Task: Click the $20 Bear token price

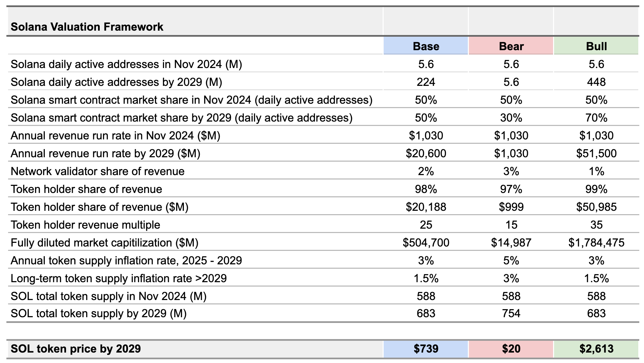Action: (511, 349)
